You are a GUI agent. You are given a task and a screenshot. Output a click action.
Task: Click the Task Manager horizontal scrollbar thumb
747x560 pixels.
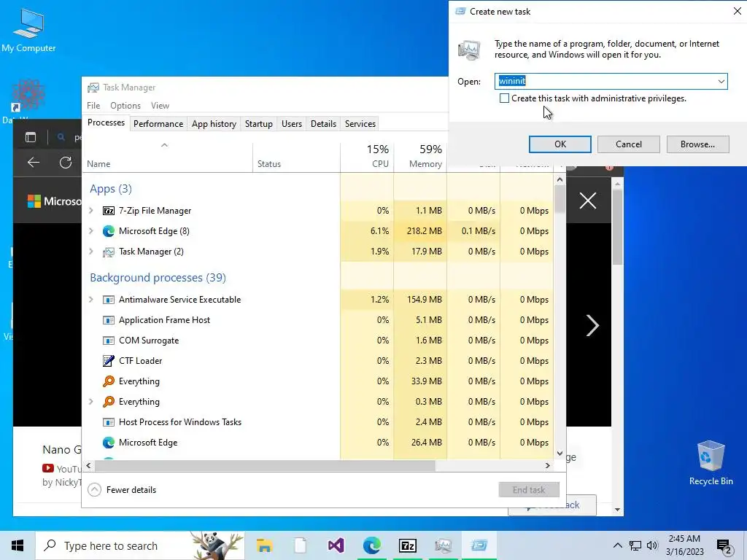point(265,465)
